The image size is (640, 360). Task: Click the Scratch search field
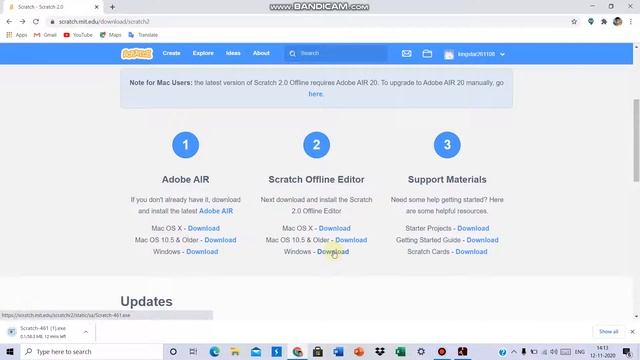(336, 53)
